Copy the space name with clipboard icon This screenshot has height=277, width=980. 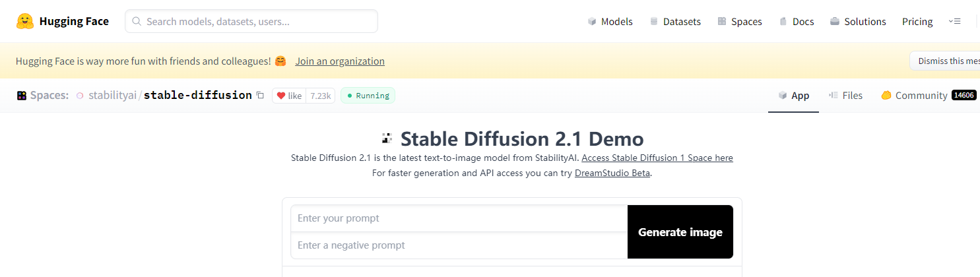click(x=260, y=96)
